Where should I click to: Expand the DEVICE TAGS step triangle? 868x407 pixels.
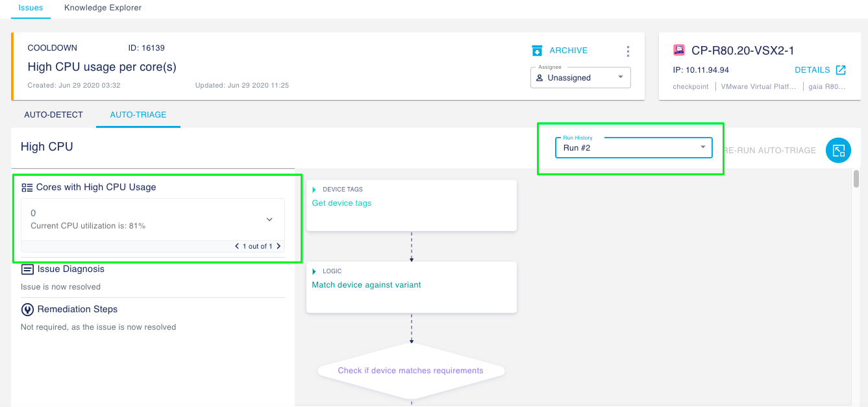[315, 190]
